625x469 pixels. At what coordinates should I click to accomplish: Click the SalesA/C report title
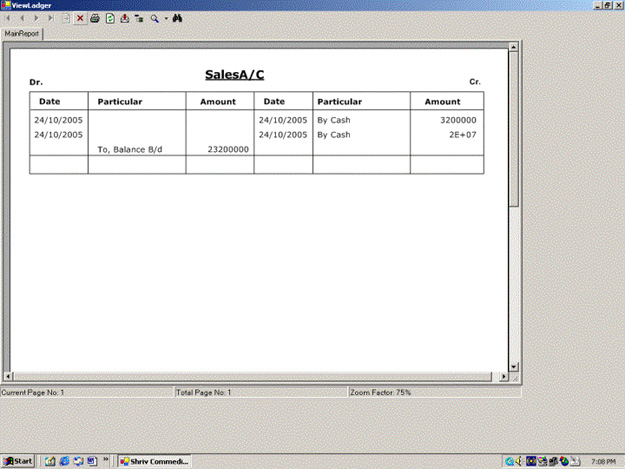(234, 75)
